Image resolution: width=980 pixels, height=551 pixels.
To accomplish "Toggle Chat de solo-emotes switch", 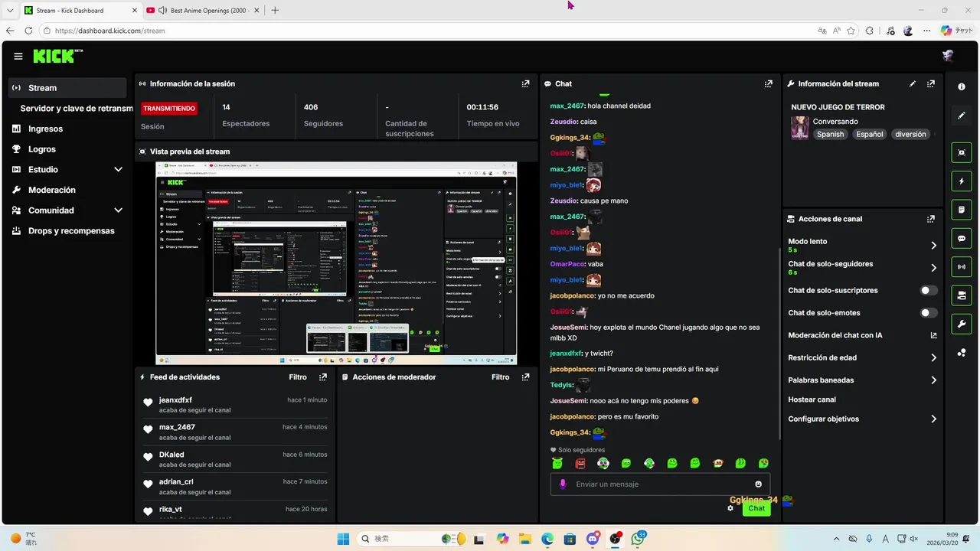I will [x=929, y=313].
